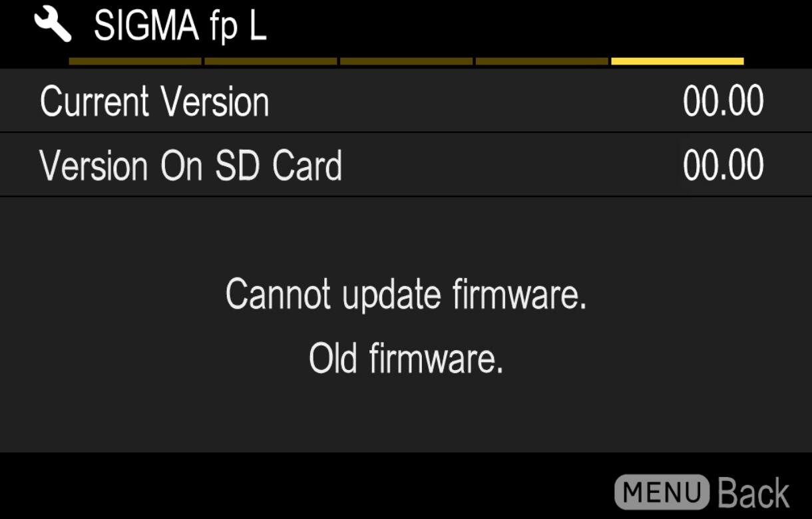
Task: Switch to the fourth settings page segment
Action: click(542, 61)
